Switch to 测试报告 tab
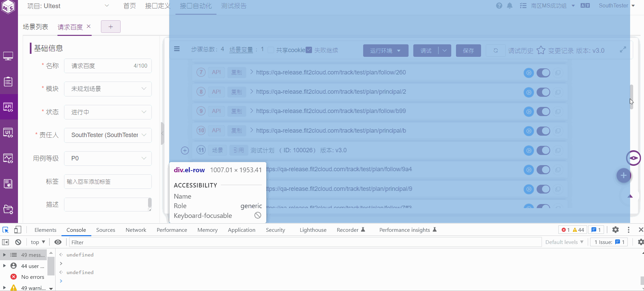The height and width of the screenshot is (291, 644). [234, 6]
